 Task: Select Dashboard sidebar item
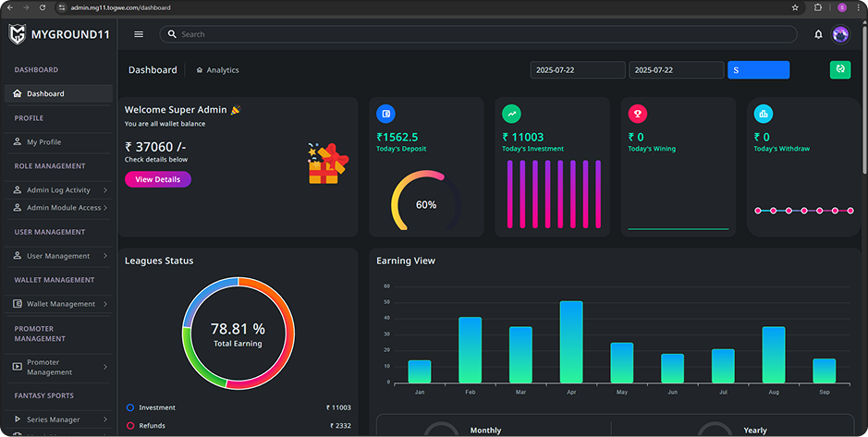click(x=58, y=93)
